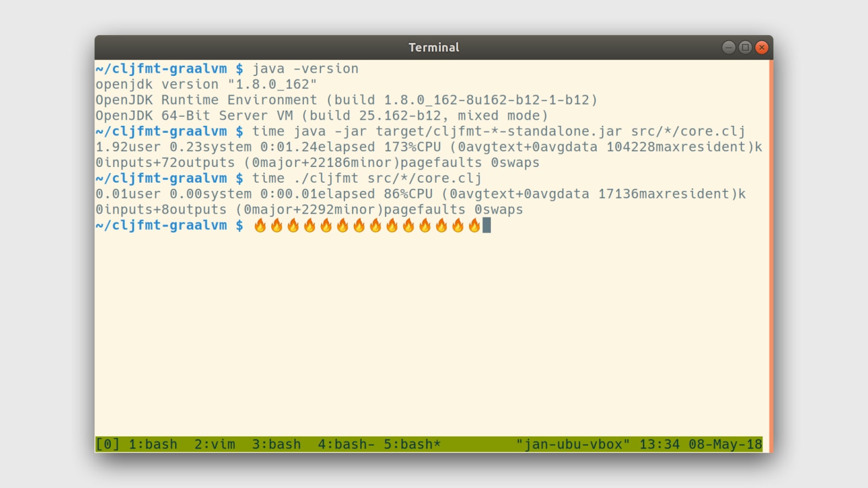868x488 pixels.
Task: Click the 86%CPU value
Action: (x=408, y=195)
